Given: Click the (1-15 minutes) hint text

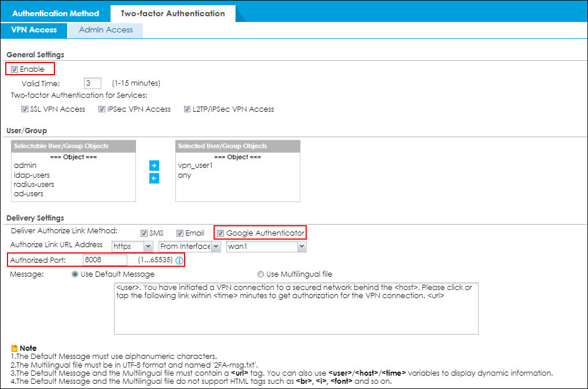Looking at the screenshot, I should (x=136, y=83).
